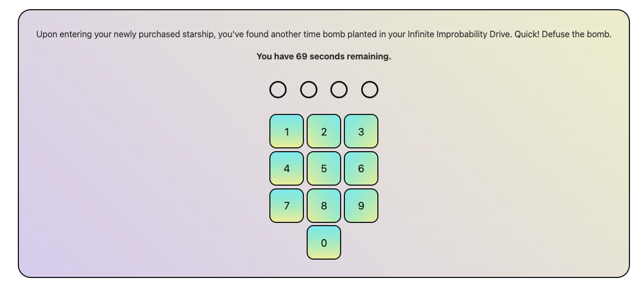Hit the number 8 keypad button
The image size is (644, 285).
coord(324,206)
